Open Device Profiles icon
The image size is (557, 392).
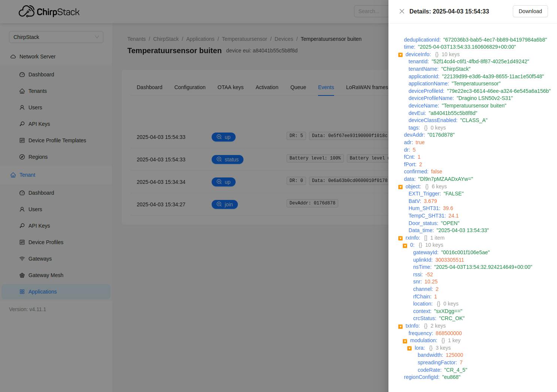click(x=22, y=242)
